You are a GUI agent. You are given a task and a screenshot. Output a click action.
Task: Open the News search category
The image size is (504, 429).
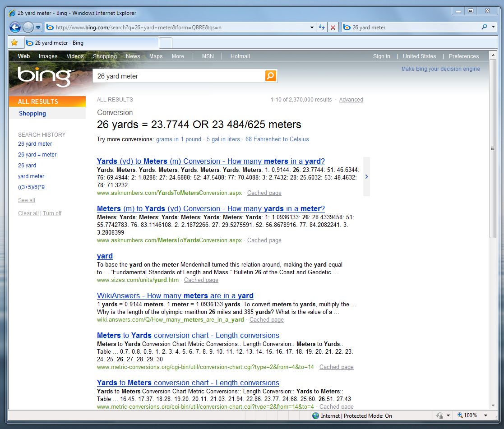pyautogui.click(x=133, y=56)
